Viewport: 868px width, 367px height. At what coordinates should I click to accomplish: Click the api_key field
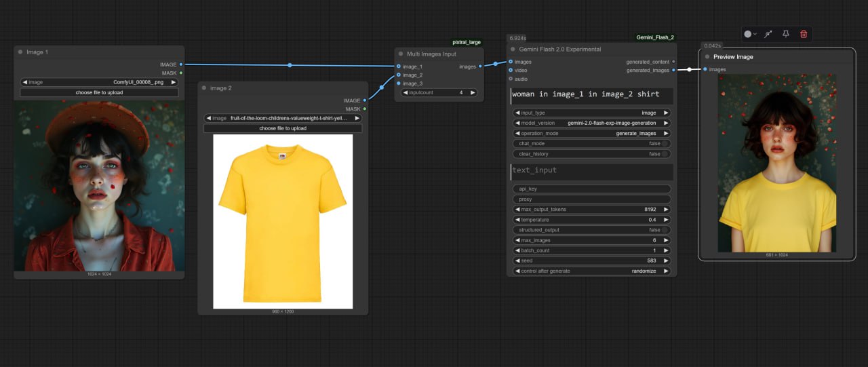[592, 189]
